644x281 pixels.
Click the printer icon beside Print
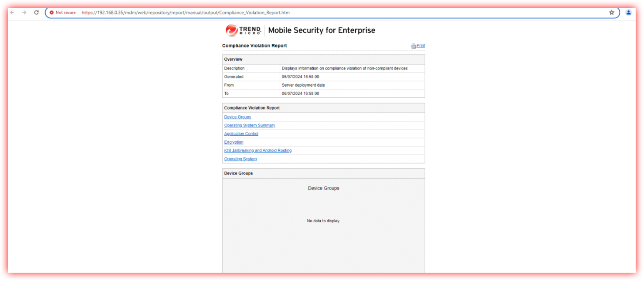(413, 46)
